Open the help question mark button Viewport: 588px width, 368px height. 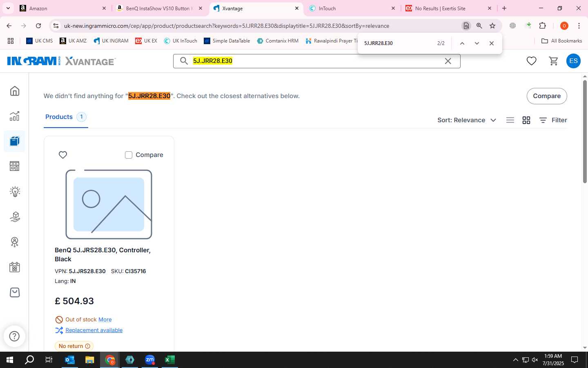(x=14, y=336)
